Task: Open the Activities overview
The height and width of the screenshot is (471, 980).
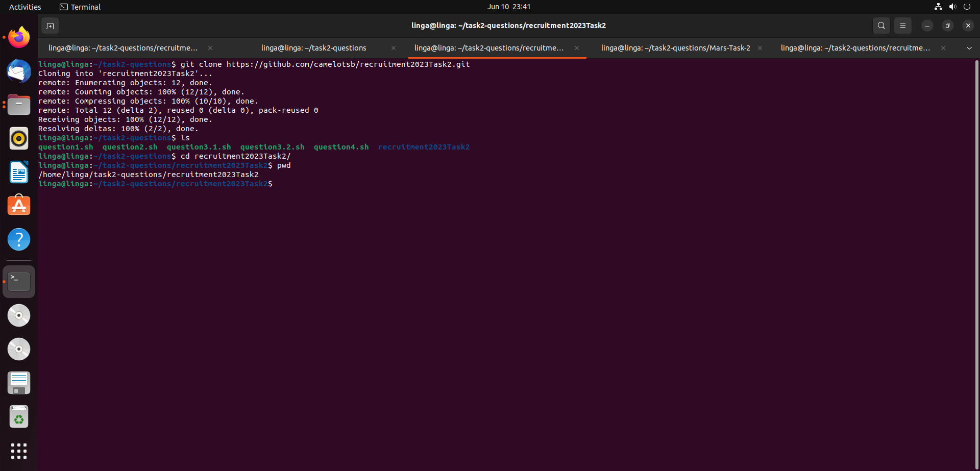Action: pos(25,7)
